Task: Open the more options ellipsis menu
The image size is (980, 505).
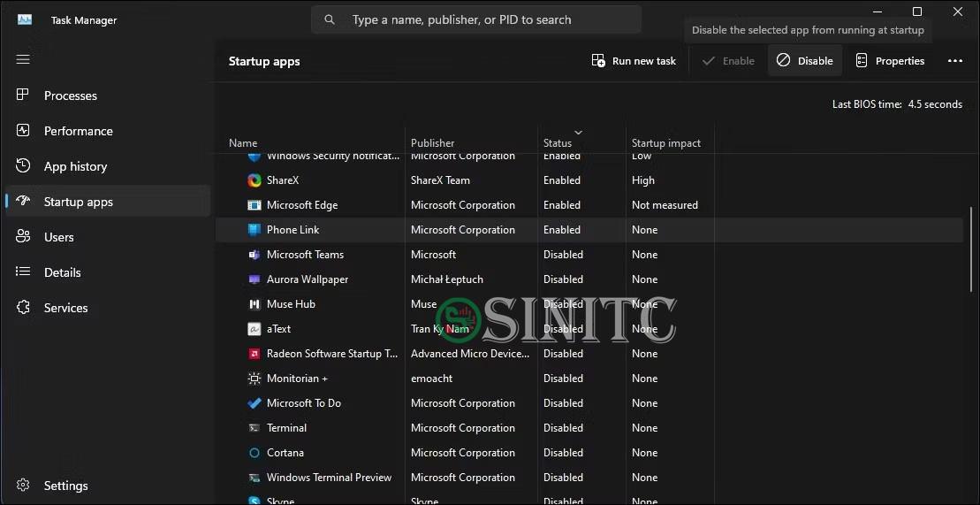Action: coord(955,61)
